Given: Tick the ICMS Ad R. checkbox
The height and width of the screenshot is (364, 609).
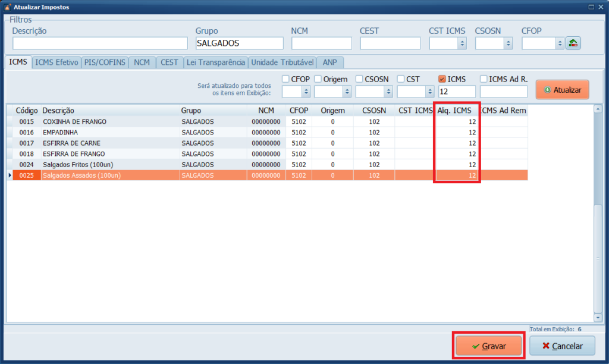Looking at the screenshot, I should coord(484,79).
